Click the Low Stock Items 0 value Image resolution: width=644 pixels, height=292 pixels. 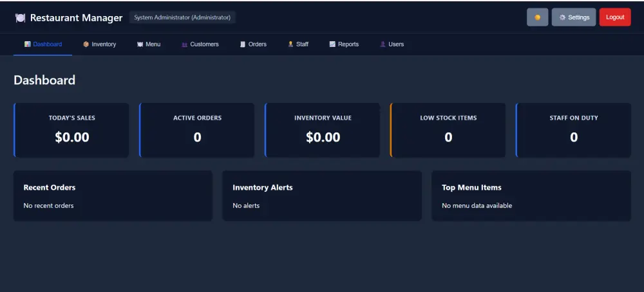pyautogui.click(x=448, y=137)
